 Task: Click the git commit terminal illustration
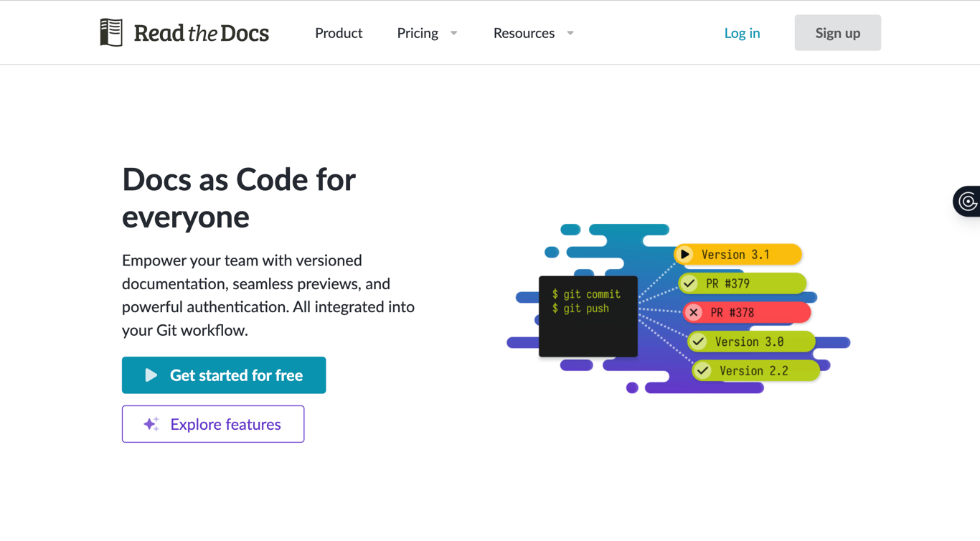point(588,316)
